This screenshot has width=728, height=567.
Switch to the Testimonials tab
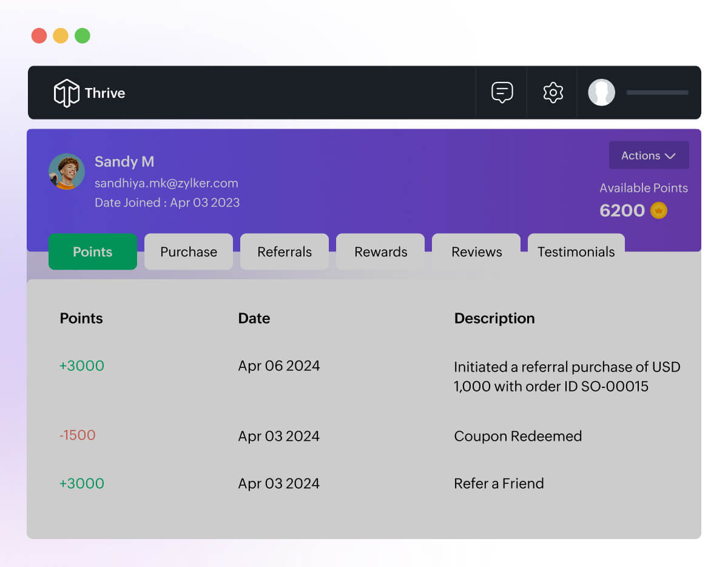point(576,252)
